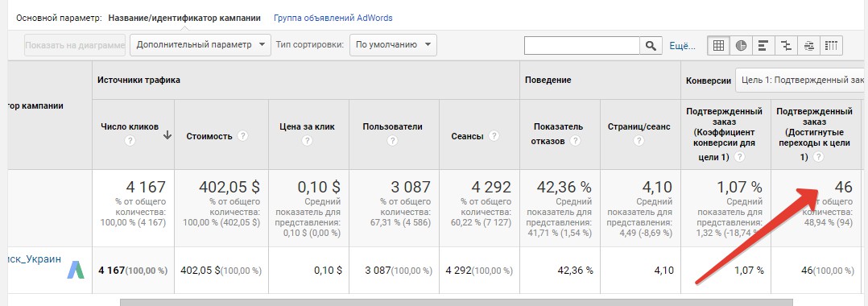Click the AdWords logo in campaign row

76,270
